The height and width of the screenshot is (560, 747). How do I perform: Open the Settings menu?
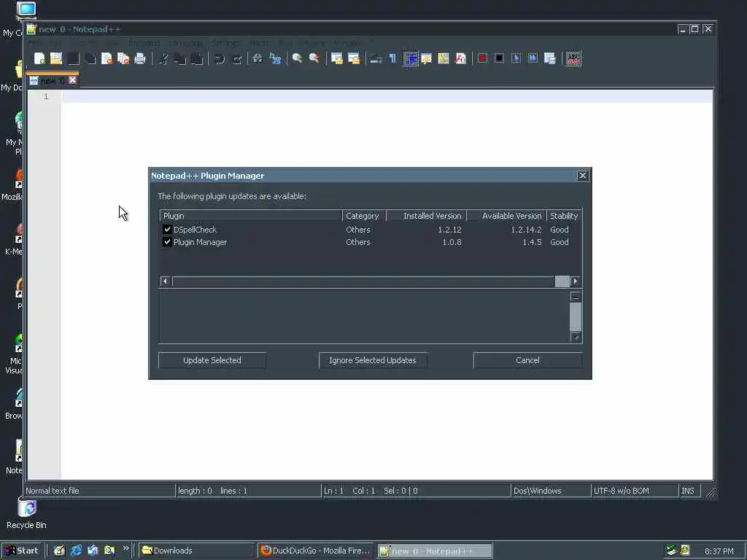pyautogui.click(x=226, y=43)
